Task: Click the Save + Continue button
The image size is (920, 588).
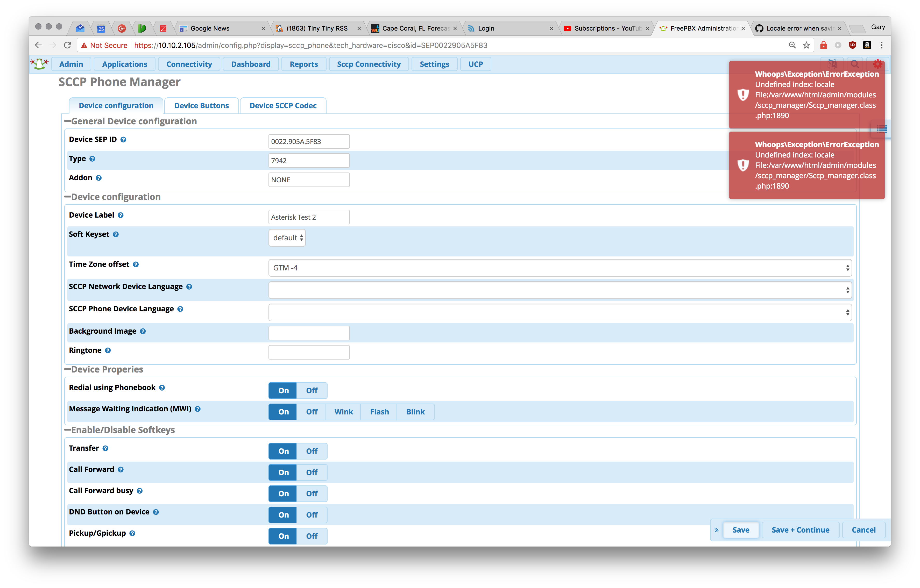Action: point(801,530)
